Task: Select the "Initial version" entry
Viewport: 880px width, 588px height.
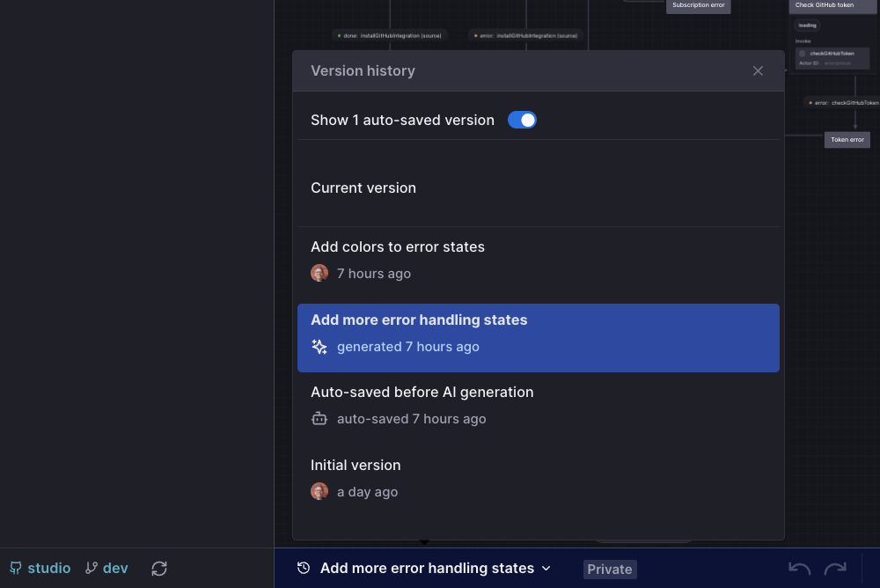Action: coord(356,465)
